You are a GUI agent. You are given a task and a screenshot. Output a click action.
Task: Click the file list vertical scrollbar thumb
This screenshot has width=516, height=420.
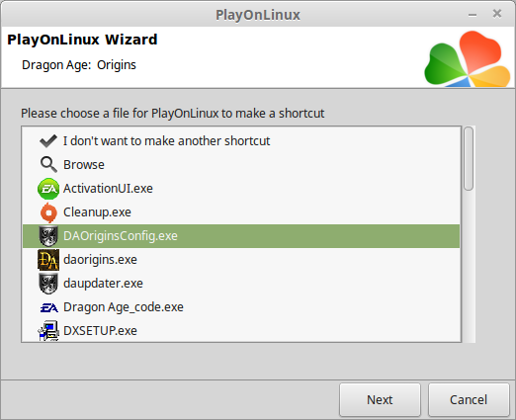click(x=469, y=158)
